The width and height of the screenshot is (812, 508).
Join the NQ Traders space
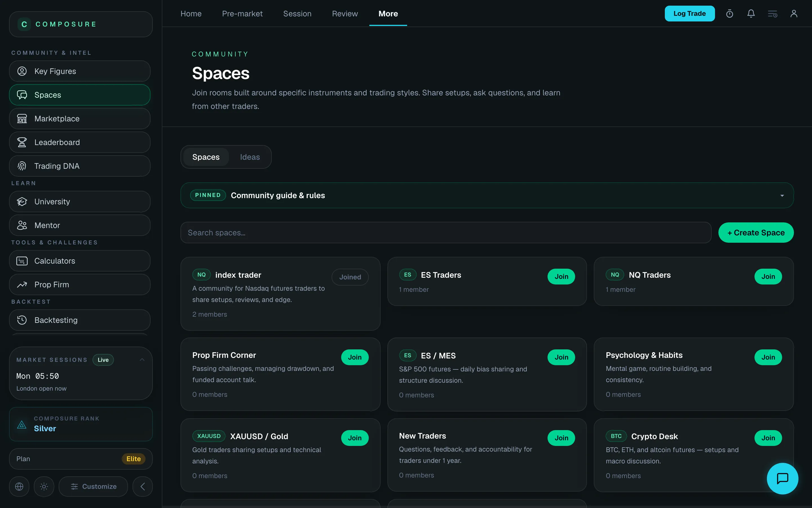pyautogui.click(x=768, y=277)
